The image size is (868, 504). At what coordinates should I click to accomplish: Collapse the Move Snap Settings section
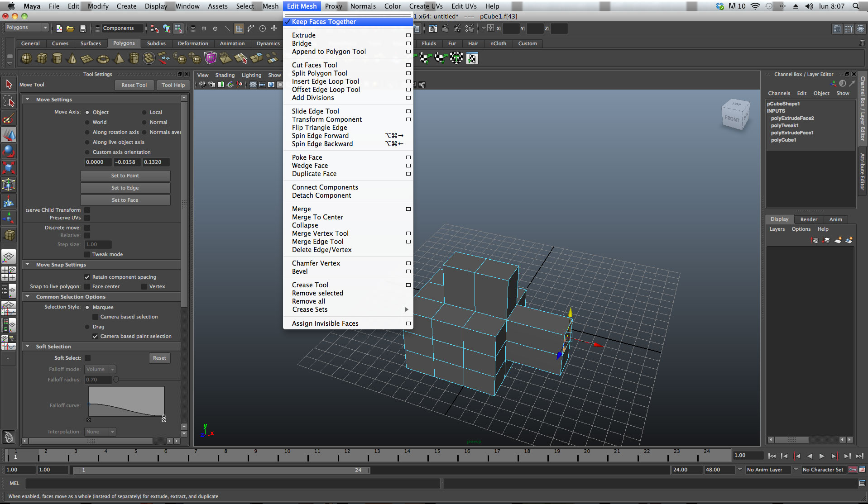point(28,265)
